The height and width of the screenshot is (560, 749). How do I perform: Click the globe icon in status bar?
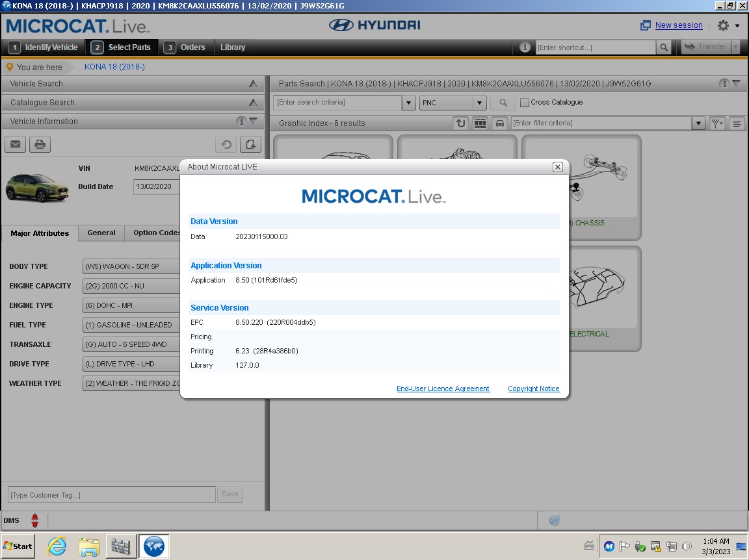click(x=554, y=520)
